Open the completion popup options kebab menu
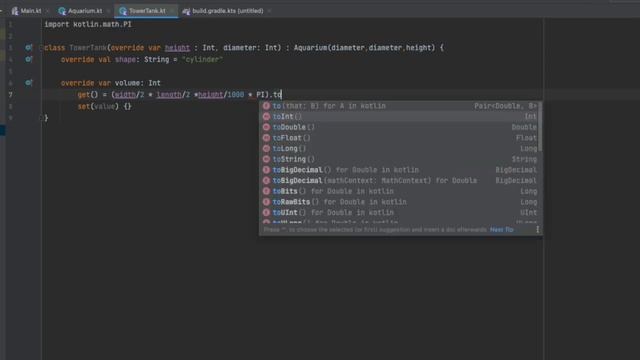This screenshot has height=360, width=640. (538, 230)
